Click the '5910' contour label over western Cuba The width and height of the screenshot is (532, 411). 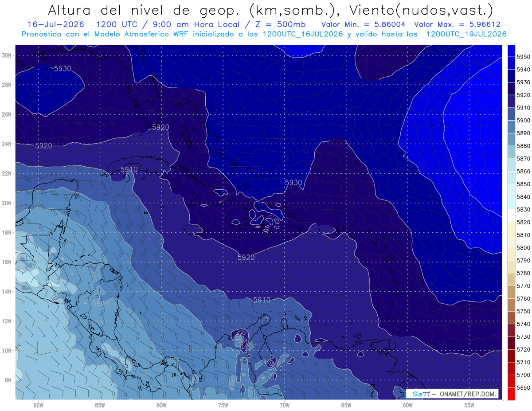(x=129, y=170)
